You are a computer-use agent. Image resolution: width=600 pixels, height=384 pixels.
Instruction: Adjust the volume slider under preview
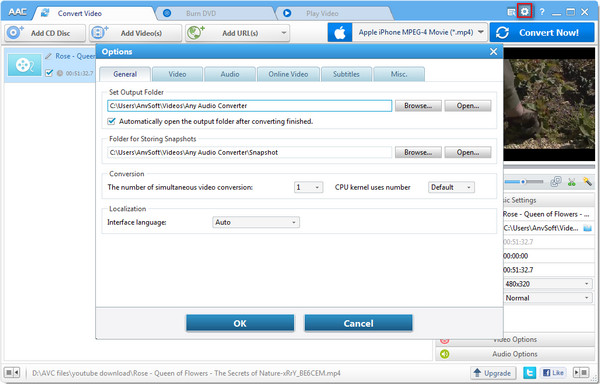pos(523,182)
